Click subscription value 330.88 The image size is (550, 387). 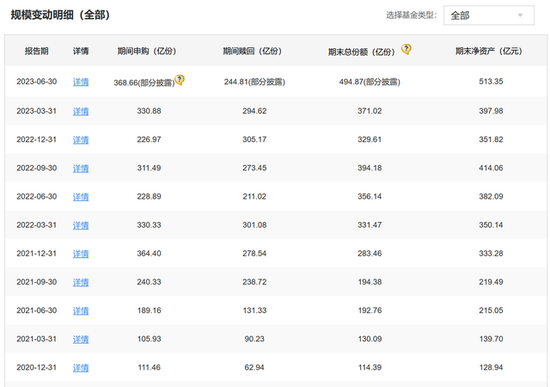149,111
